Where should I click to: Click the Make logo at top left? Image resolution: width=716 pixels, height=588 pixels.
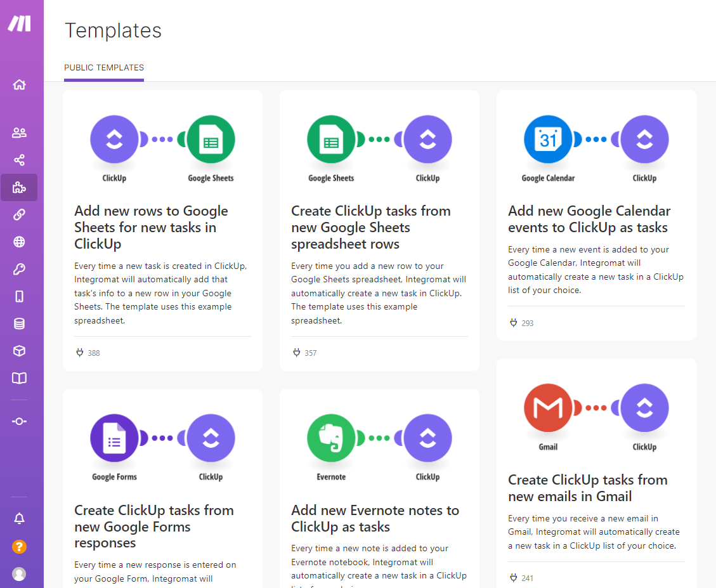click(19, 24)
